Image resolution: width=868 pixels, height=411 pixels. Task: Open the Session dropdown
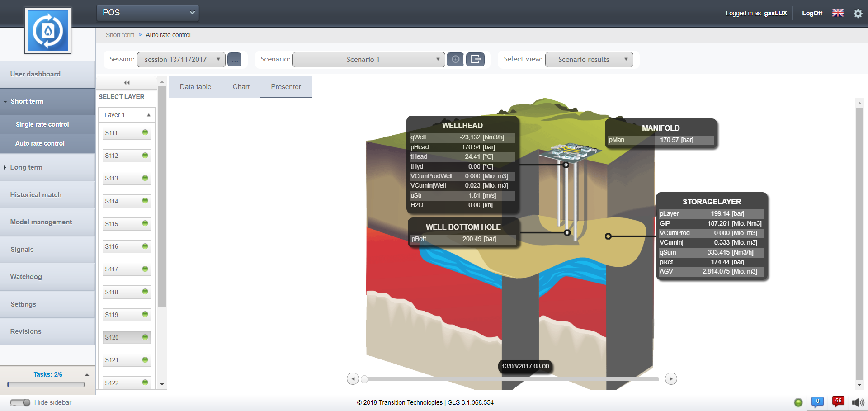click(x=181, y=60)
